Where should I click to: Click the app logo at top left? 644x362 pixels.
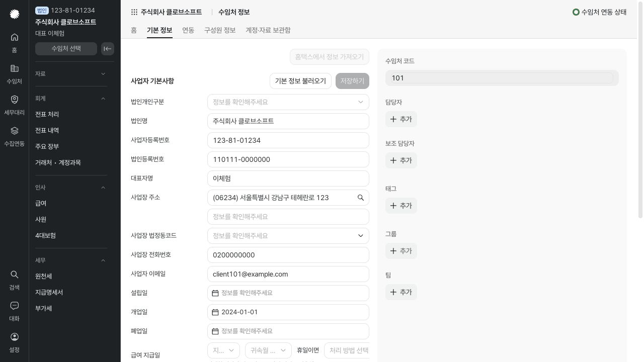click(x=15, y=14)
